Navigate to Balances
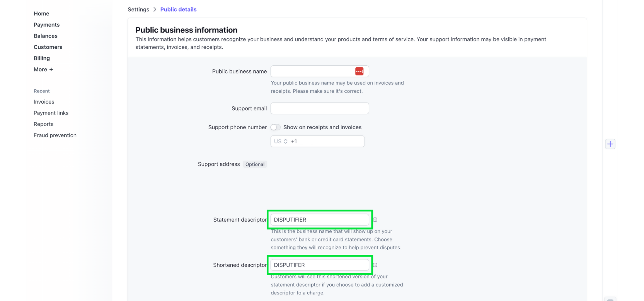The width and height of the screenshot is (644, 301). [46, 36]
